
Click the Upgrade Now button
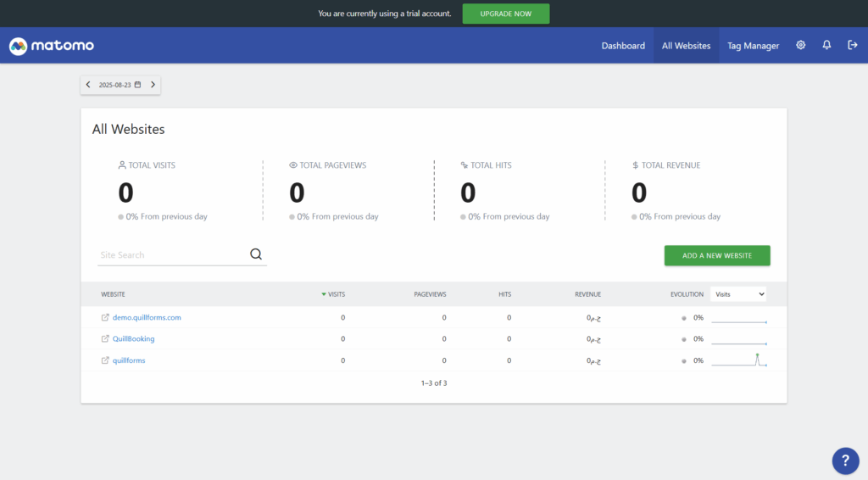pyautogui.click(x=505, y=14)
